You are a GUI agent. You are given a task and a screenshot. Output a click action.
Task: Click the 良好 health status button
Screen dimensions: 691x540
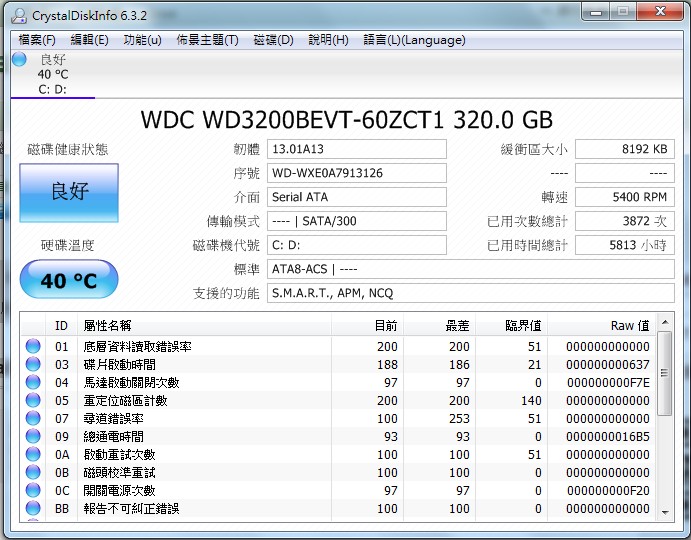pos(69,193)
